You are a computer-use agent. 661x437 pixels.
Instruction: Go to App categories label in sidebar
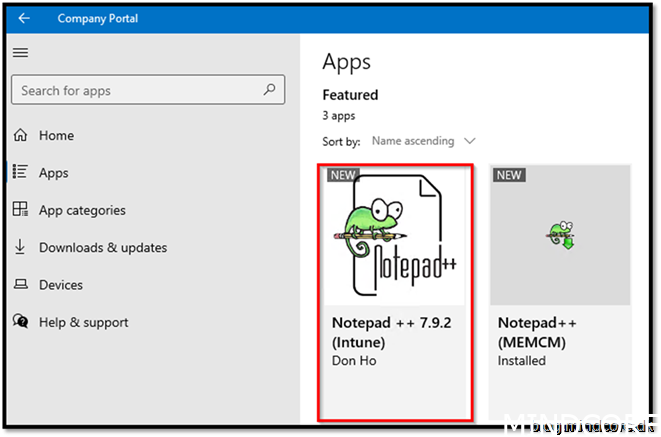[x=82, y=210]
